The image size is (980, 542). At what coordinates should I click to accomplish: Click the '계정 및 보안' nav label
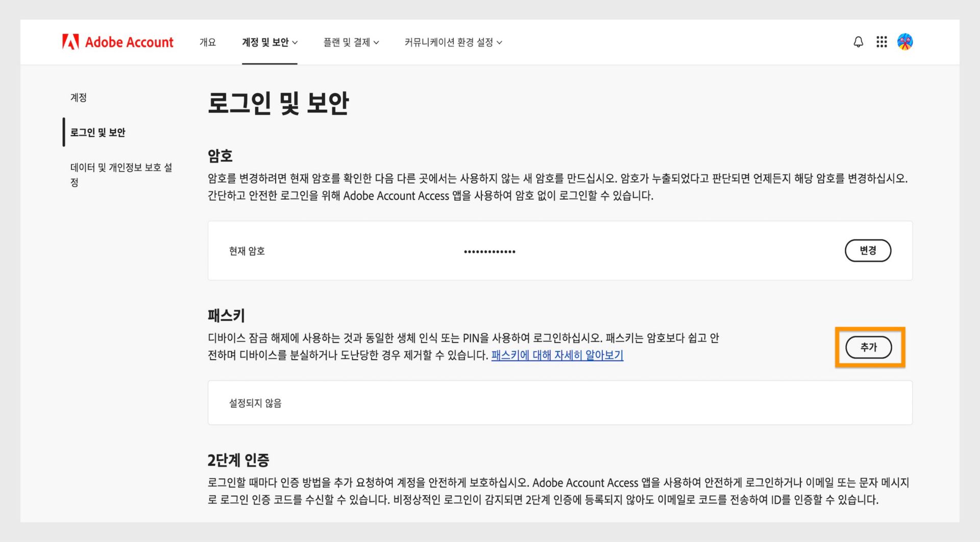265,42
